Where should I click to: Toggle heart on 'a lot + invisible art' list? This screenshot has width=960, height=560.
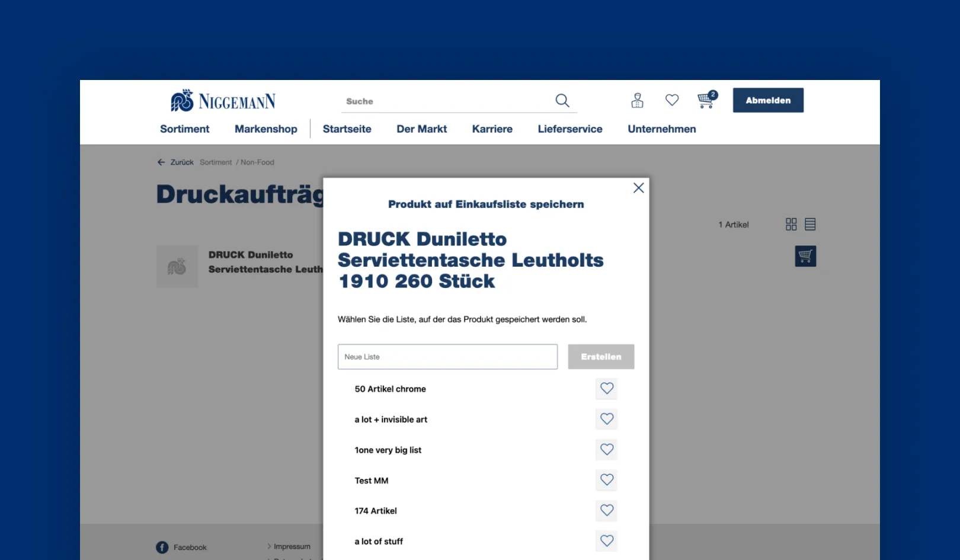tap(606, 419)
